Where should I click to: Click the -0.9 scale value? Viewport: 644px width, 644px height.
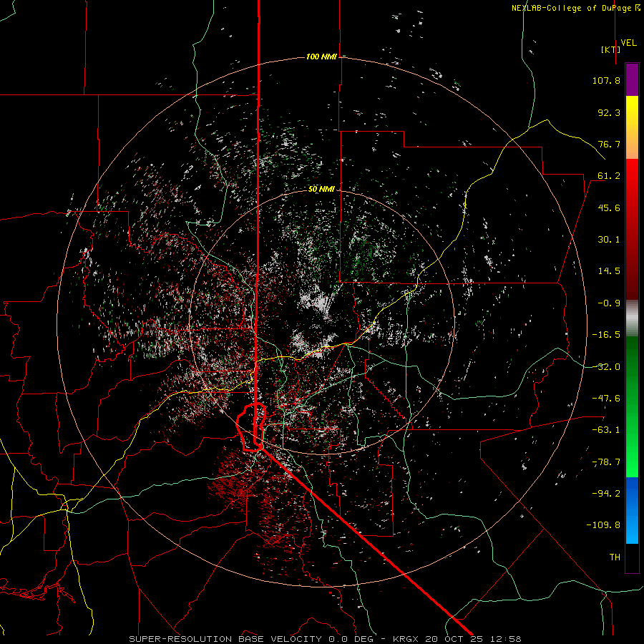tap(609, 303)
